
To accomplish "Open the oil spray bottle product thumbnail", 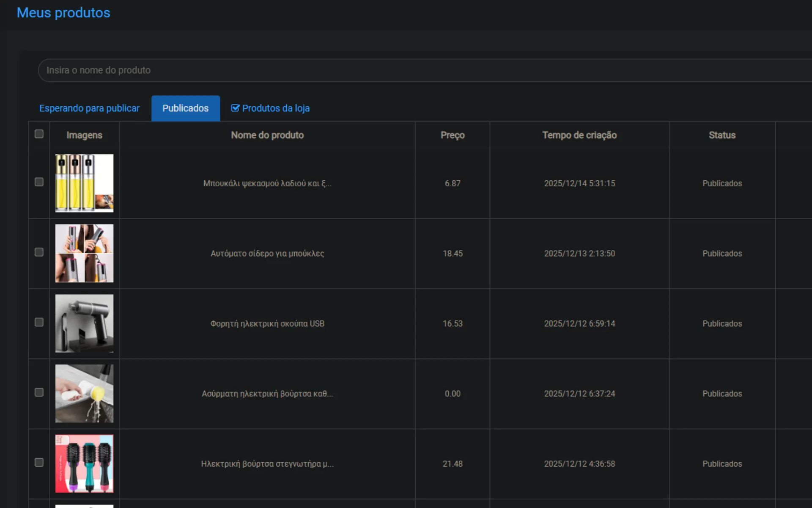I will coord(85,183).
